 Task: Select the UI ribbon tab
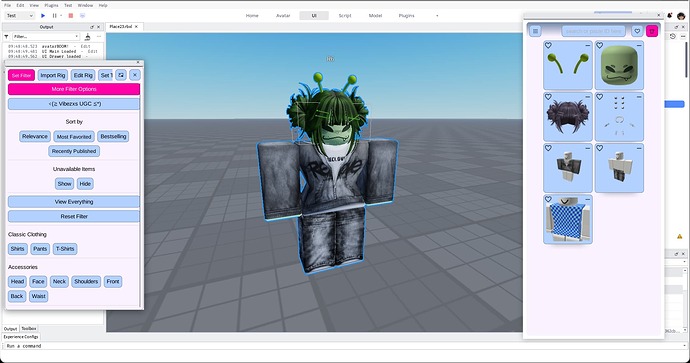(x=314, y=15)
